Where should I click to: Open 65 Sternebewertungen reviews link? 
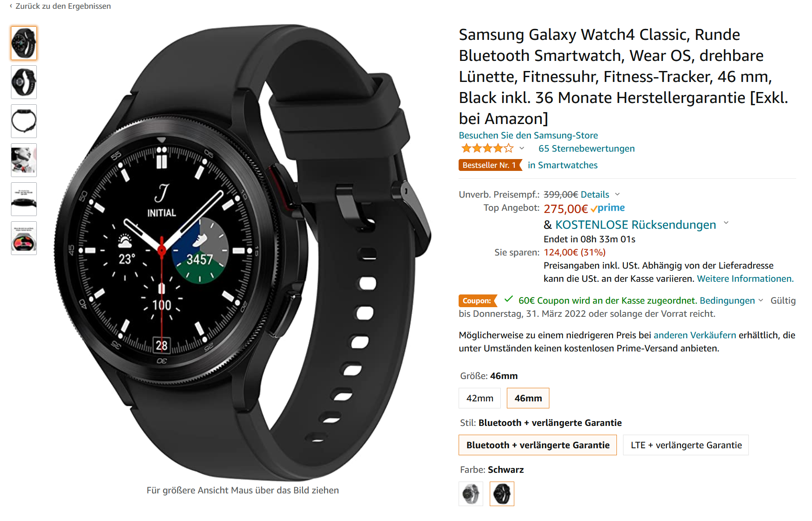point(587,149)
